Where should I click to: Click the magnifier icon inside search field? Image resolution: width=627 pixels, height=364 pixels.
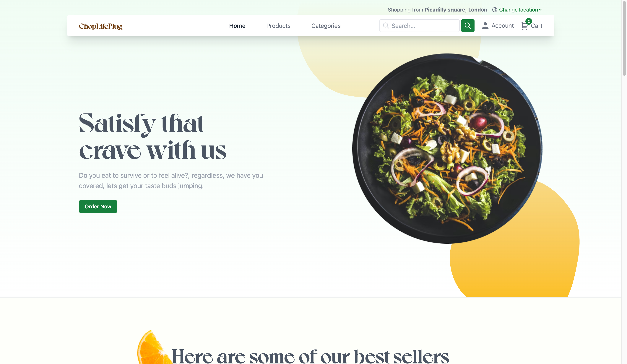point(386,26)
